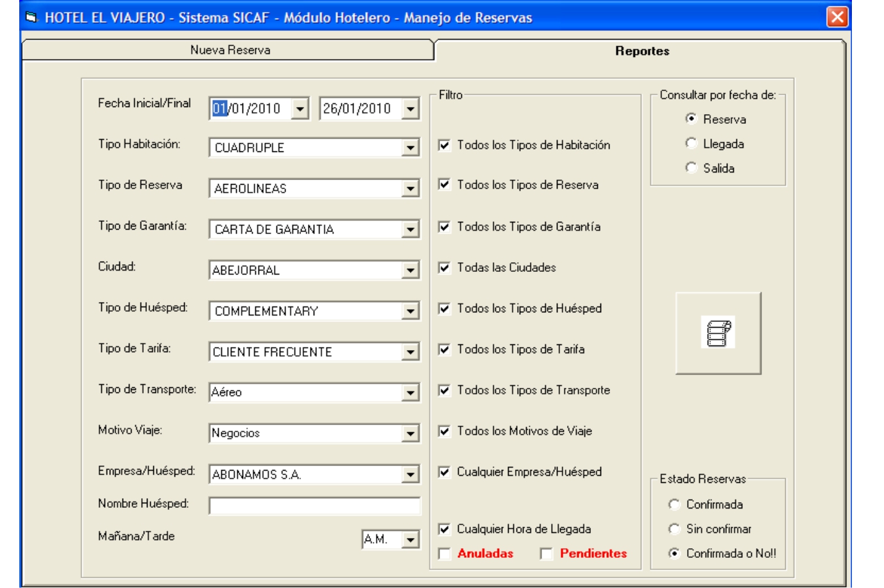Enable the Anuladas checkbox

[x=444, y=553]
